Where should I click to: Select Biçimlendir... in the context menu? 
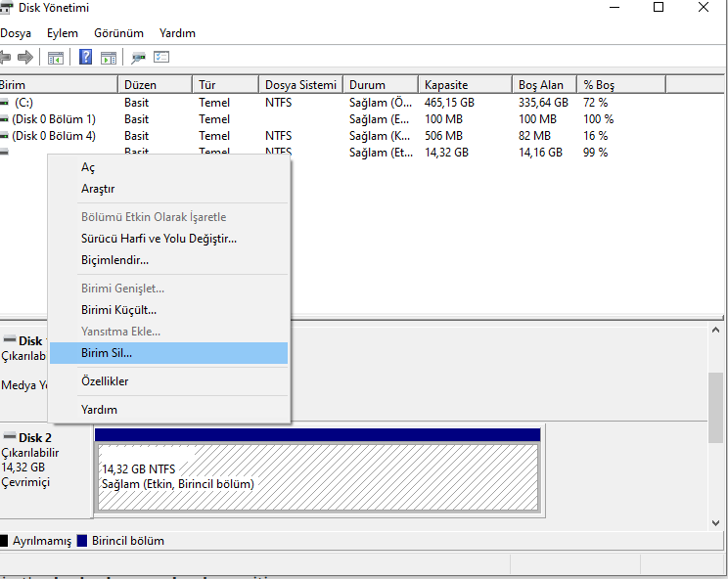114,260
